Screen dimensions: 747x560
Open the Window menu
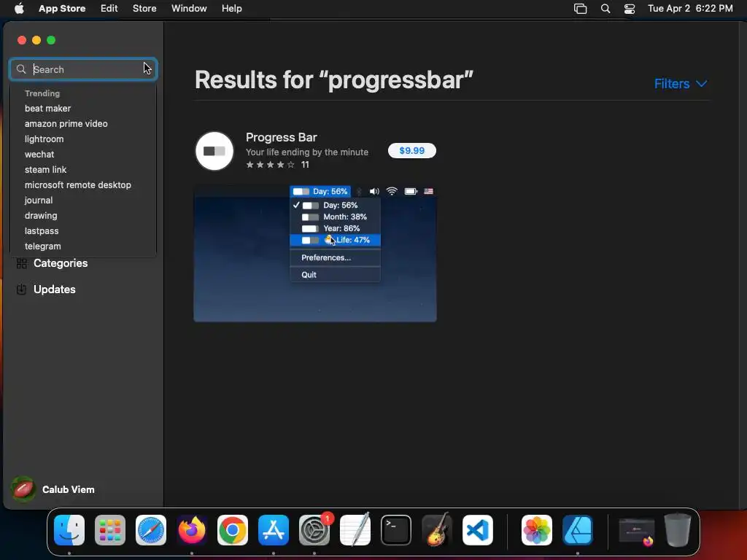tap(189, 9)
